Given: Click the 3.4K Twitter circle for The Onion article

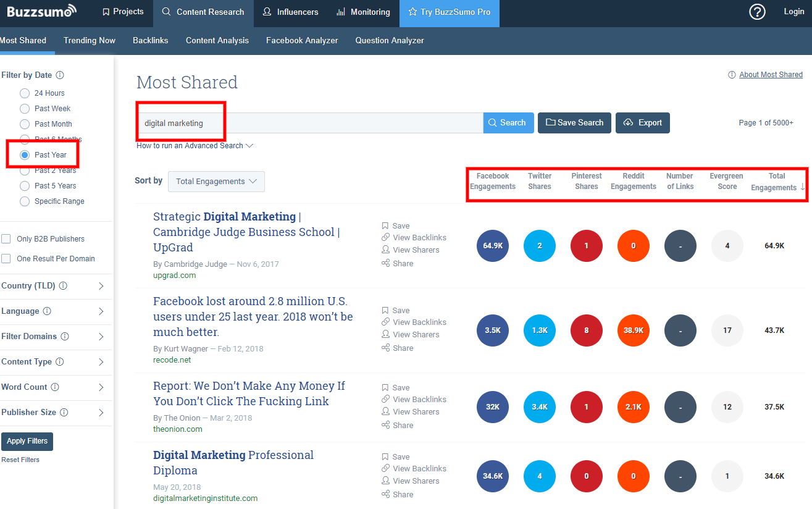Looking at the screenshot, I should pyautogui.click(x=540, y=407).
